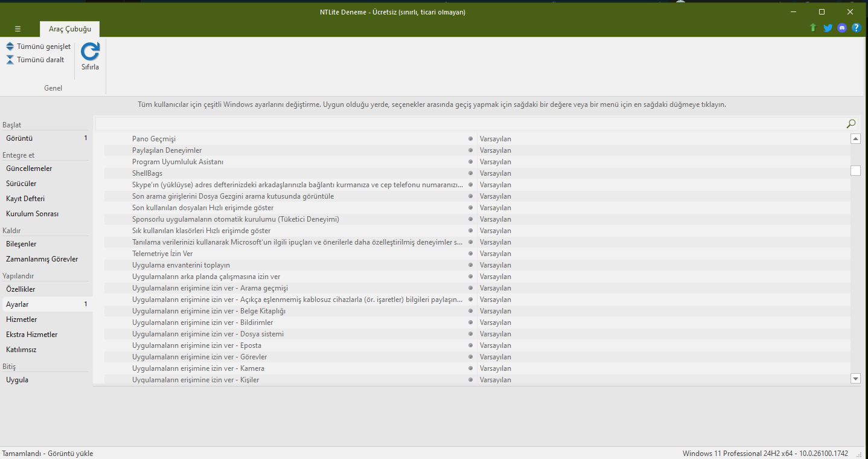868x459 pixels.
Task: Toggle Varsayılan value of Program Uyumluluk Asistanı
Action: click(x=496, y=162)
